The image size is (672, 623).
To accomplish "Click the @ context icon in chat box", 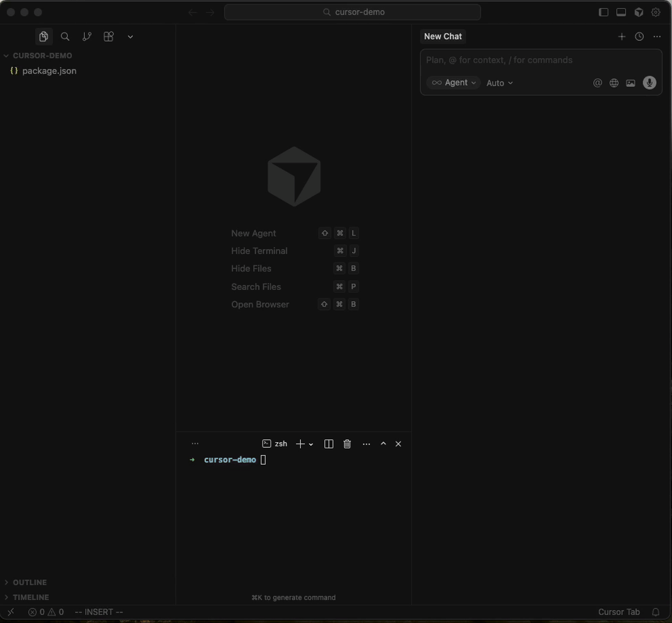I will 597,82.
